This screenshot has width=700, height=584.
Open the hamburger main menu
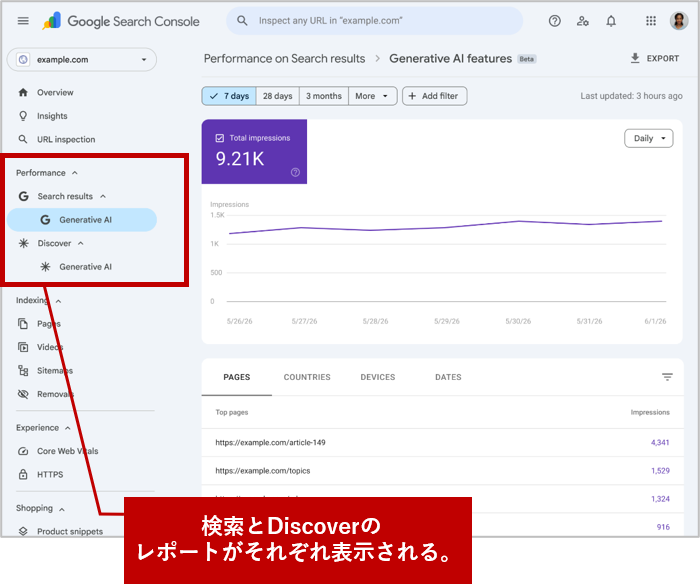23,21
